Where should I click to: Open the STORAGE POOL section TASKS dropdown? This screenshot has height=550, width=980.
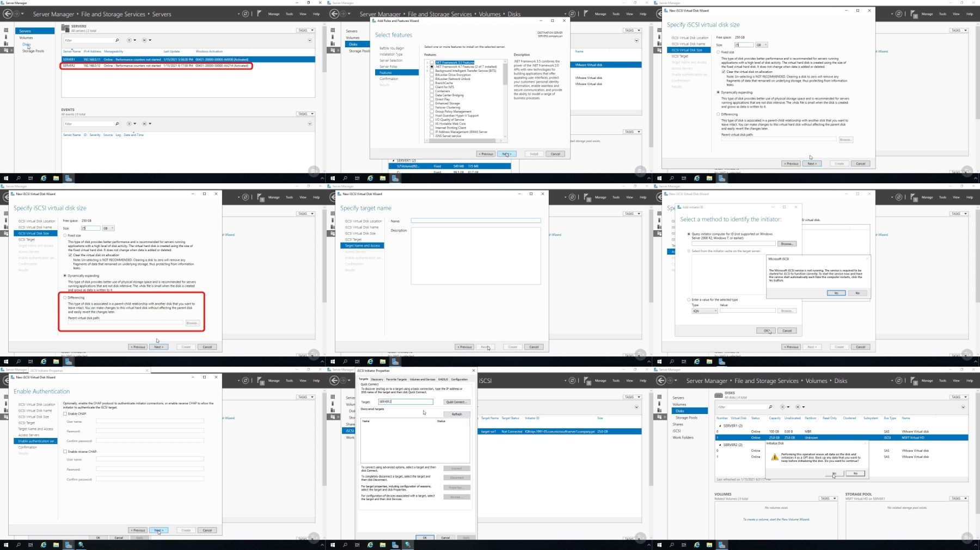point(959,498)
